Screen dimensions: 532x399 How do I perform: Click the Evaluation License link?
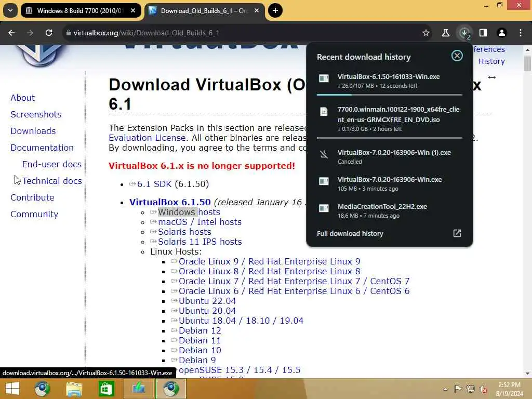(x=147, y=138)
